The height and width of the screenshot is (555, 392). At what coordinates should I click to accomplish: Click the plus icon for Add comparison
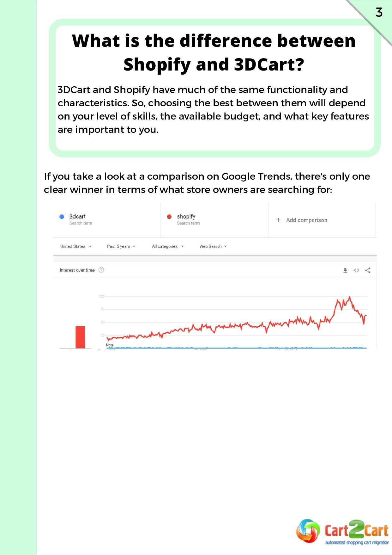(278, 220)
